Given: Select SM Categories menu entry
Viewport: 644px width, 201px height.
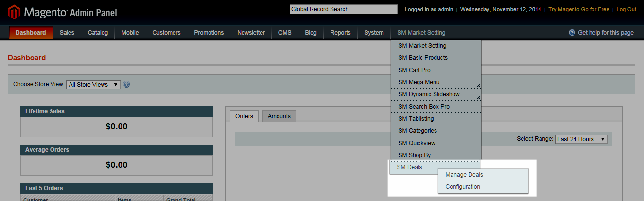Looking at the screenshot, I should pos(436,131).
